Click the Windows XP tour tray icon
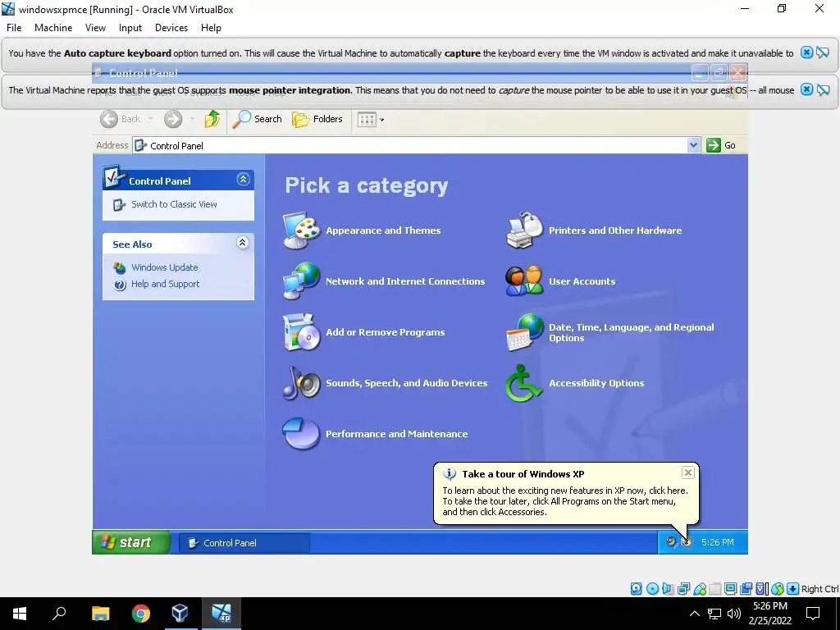Image resolution: width=840 pixels, height=630 pixels. click(x=687, y=542)
